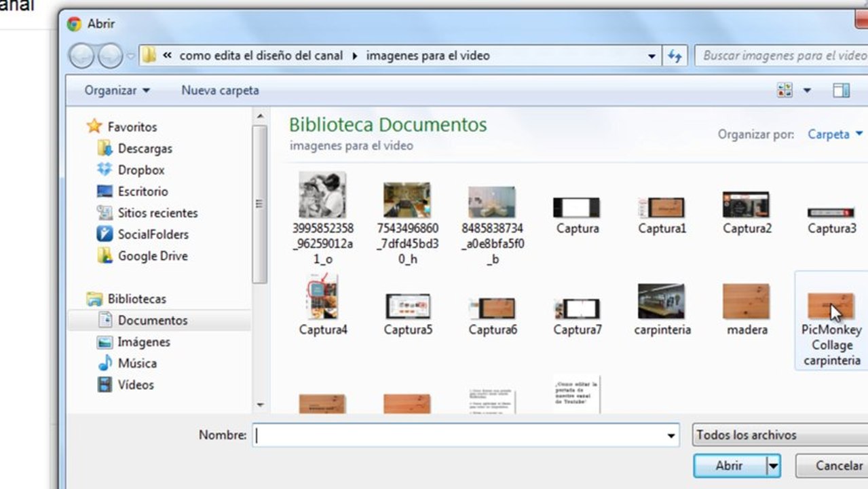Select Descargas label in Favoritos

(145, 148)
